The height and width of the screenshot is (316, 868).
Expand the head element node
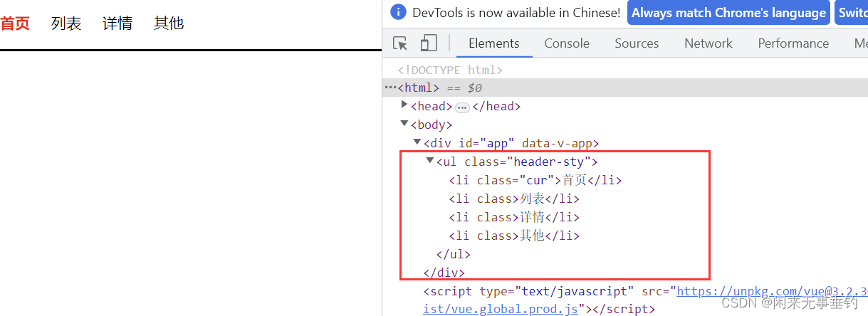(x=404, y=105)
